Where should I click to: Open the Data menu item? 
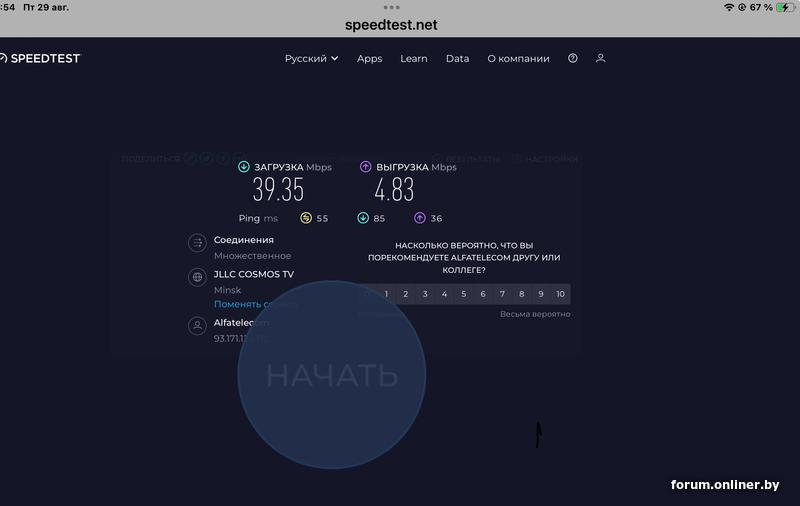pos(457,59)
